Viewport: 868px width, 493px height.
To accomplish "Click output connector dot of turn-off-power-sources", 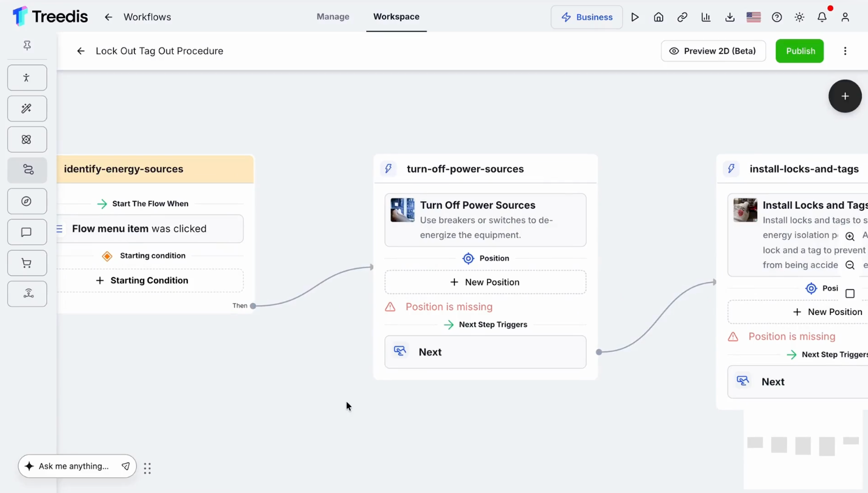I will 599,352.
